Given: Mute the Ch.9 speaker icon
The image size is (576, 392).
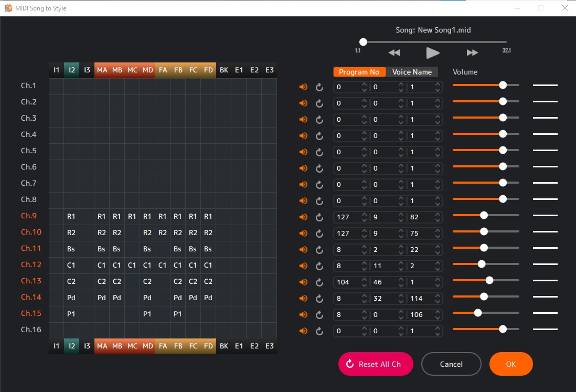Looking at the screenshot, I should pos(303,217).
